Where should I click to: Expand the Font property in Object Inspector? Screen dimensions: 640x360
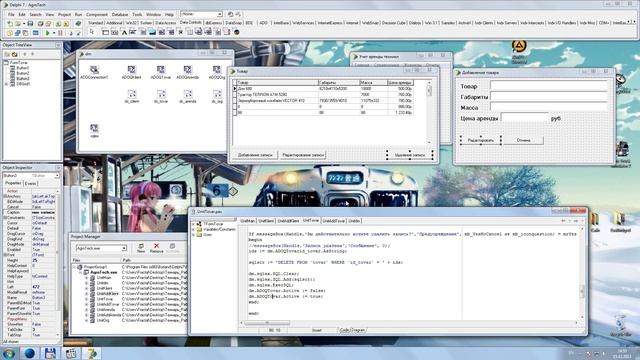[5, 255]
